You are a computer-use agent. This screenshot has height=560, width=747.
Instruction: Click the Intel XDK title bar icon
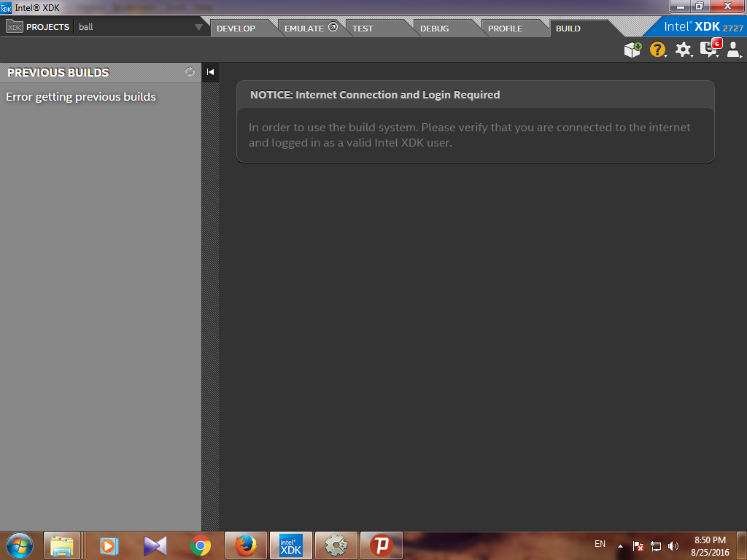click(6, 7)
